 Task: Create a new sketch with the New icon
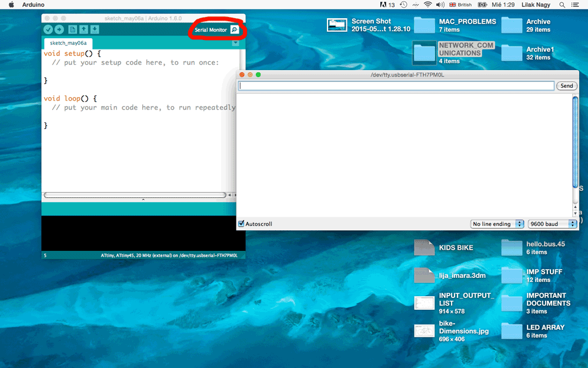pyautogui.click(x=72, y=29)
